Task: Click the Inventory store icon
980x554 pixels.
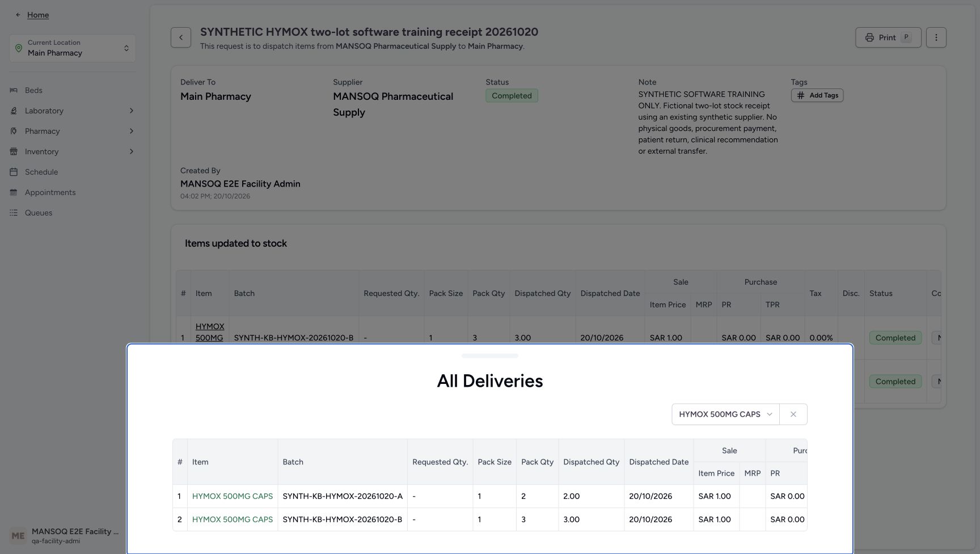Action: [x=14, y=151]
